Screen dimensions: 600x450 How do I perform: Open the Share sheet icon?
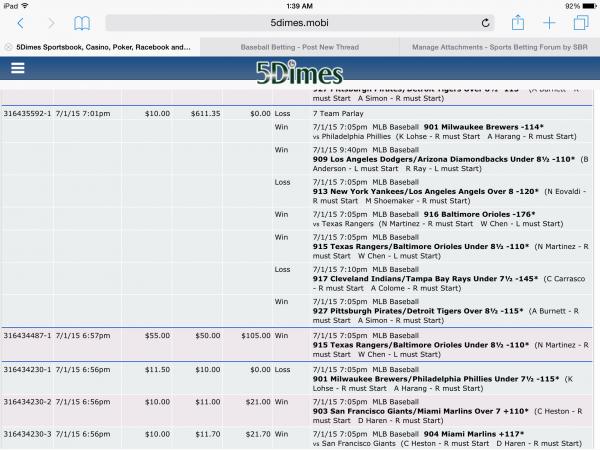pyautogui.click(x=518, y=23)
